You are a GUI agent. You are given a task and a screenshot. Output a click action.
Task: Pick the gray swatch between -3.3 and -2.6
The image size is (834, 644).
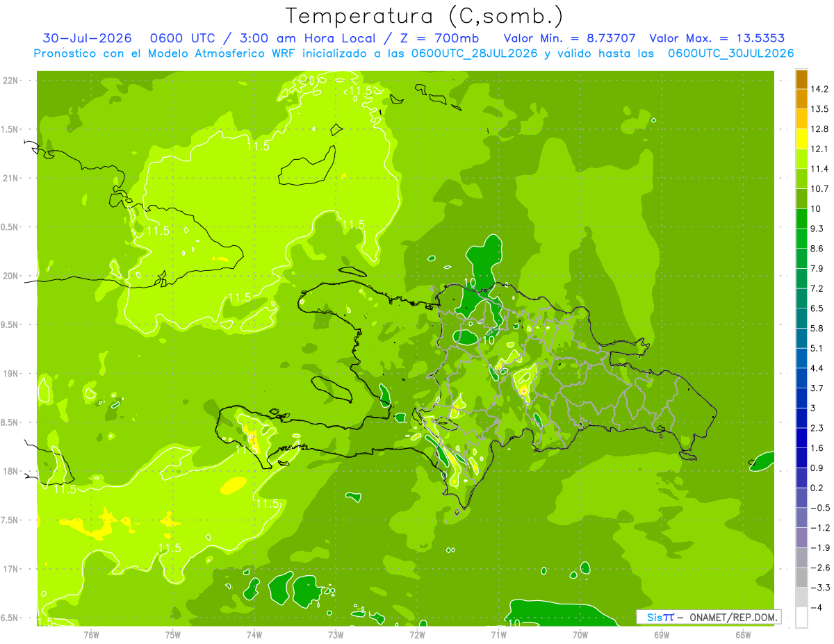click(x=801, y=577)
